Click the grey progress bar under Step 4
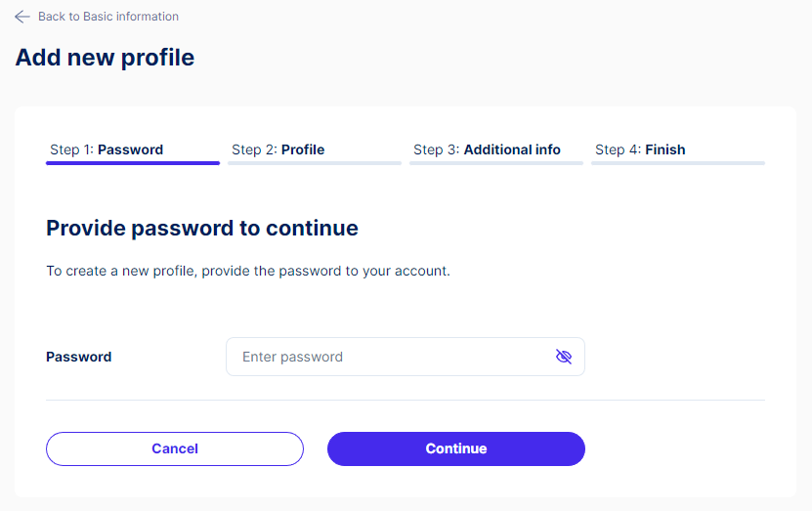This screenshot has width=812, height=511. (x=678, y=163)
